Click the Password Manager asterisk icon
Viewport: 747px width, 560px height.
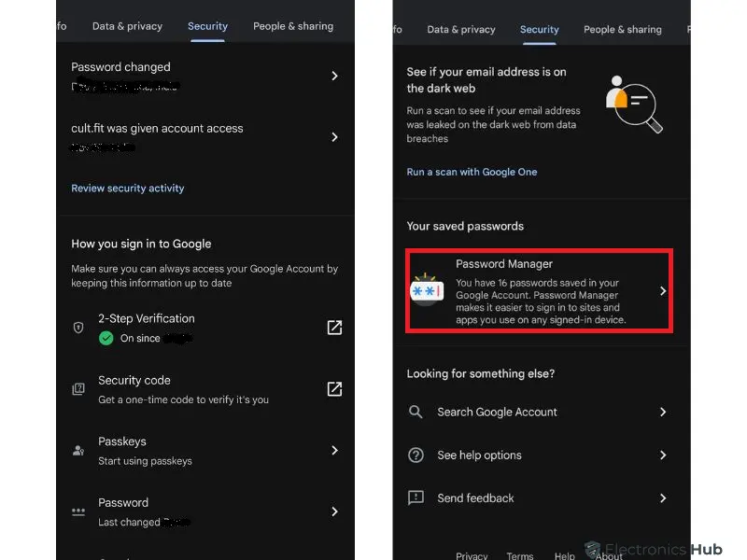(427, 289)
